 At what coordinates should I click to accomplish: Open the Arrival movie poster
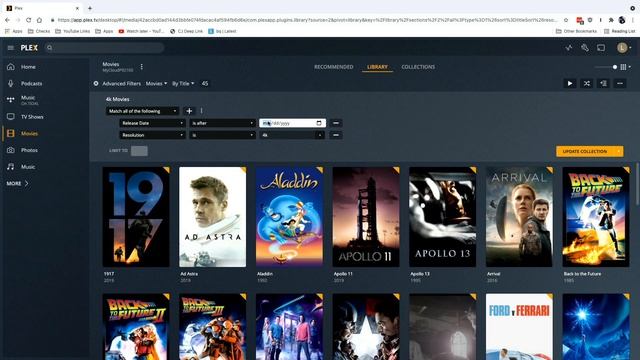(x=519, y=217)
